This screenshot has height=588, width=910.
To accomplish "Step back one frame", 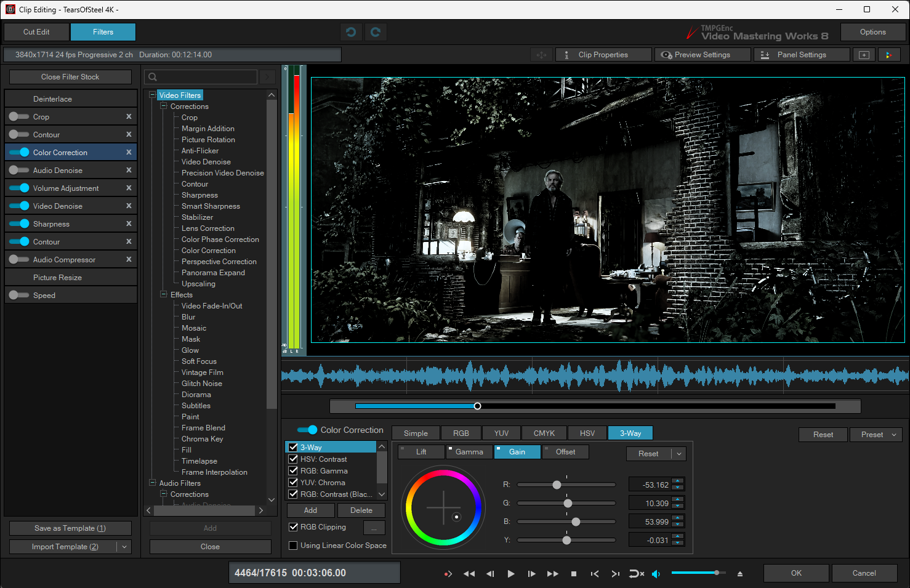I will 490,573.
